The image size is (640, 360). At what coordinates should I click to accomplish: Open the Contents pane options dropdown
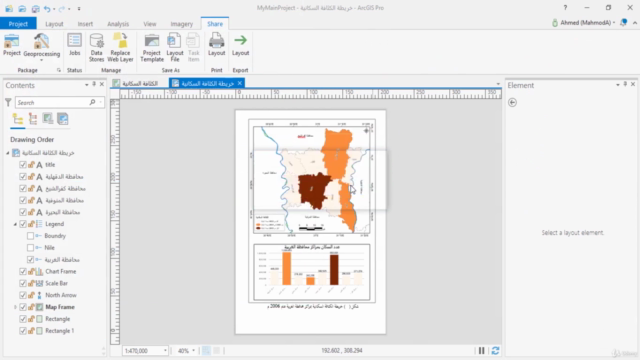coord(87,85)
